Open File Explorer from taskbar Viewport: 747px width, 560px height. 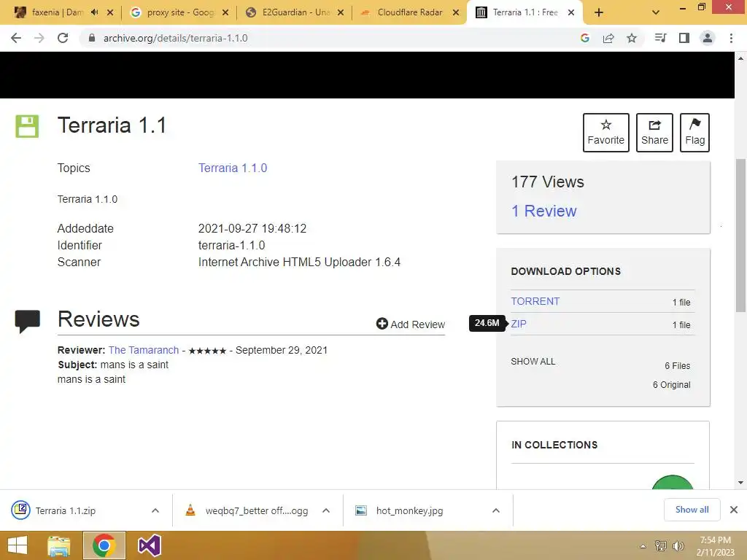click(x=58, y=545)
